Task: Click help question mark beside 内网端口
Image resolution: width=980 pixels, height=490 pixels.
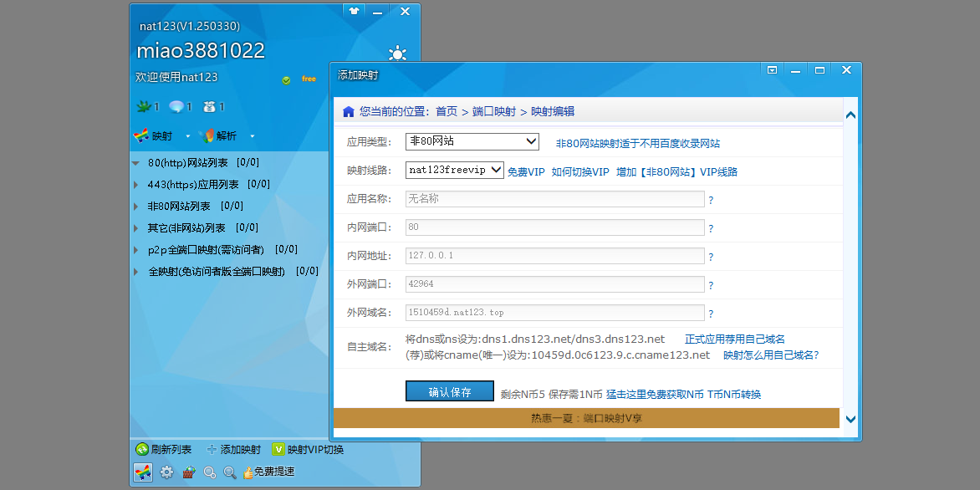Action: click(x=711, y=229)
